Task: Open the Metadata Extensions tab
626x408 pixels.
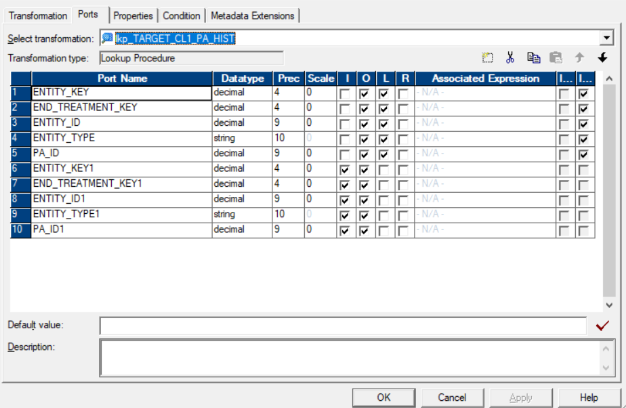Action: (x=252, y=16)
